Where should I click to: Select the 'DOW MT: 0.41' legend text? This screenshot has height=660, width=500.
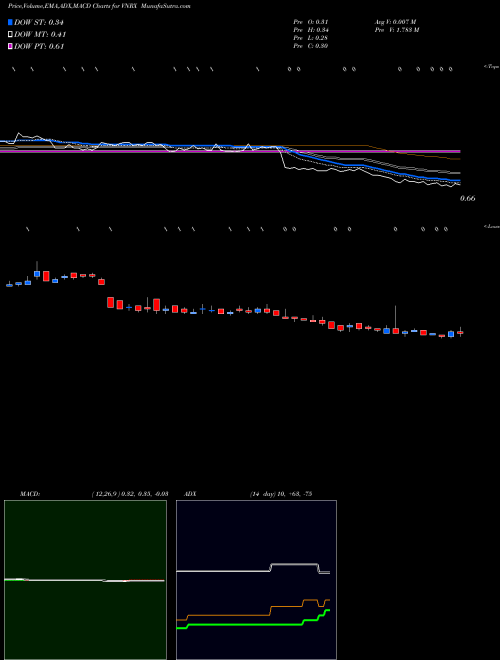click(40, 35)
